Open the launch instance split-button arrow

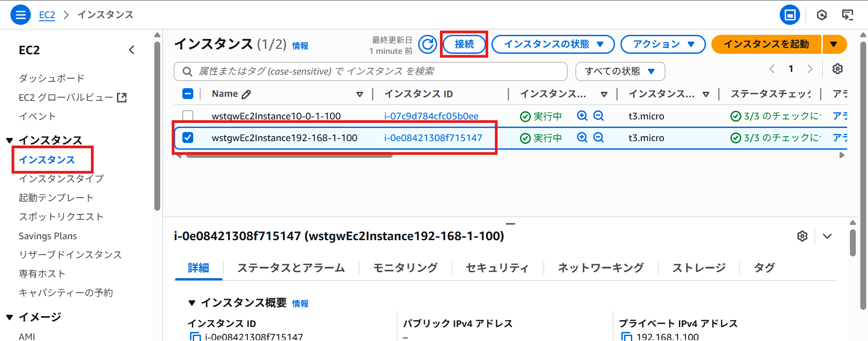pyautogui.click(x=834, y=44)
